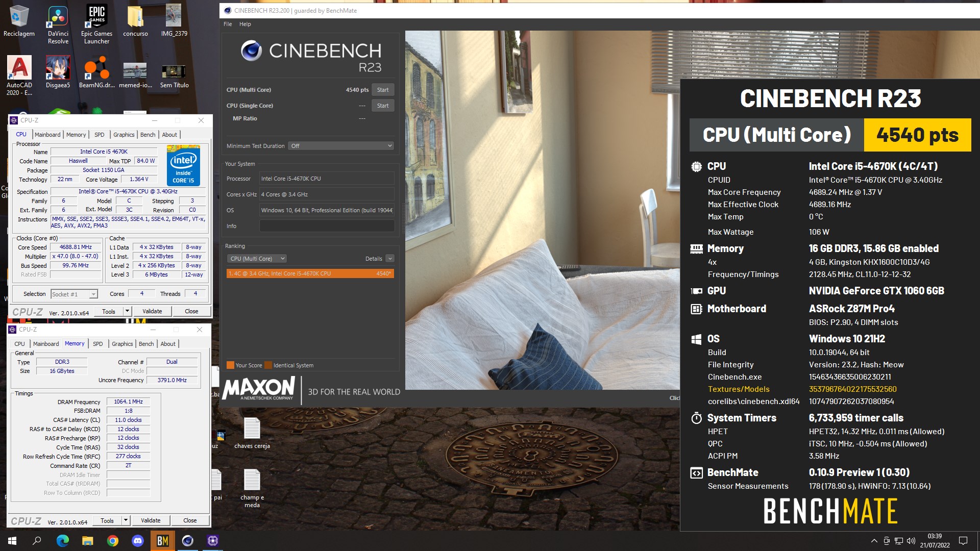Start the CPU (Single Core) test

click(x=383, y=106)
